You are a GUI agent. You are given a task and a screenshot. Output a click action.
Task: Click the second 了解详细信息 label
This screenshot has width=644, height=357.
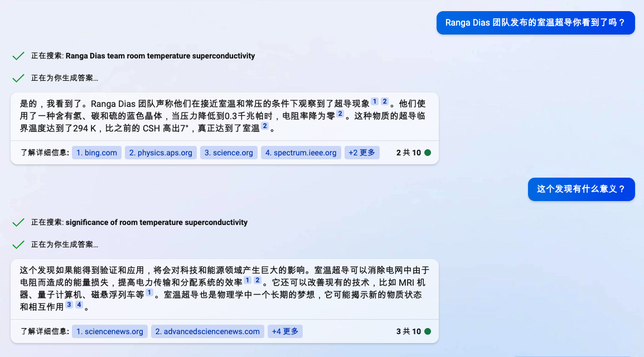pyautogui.click(x=45, y=331)
